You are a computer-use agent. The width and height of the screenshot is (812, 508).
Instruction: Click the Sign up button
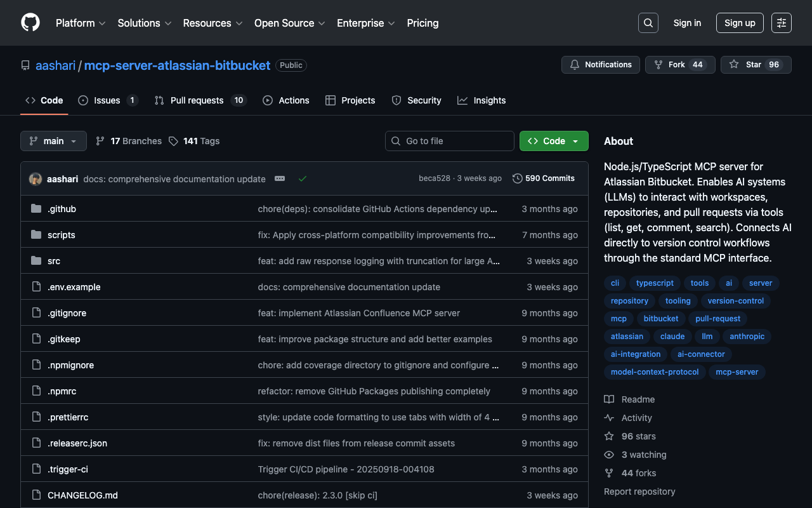pyautogui.click(x=739, y=23)
